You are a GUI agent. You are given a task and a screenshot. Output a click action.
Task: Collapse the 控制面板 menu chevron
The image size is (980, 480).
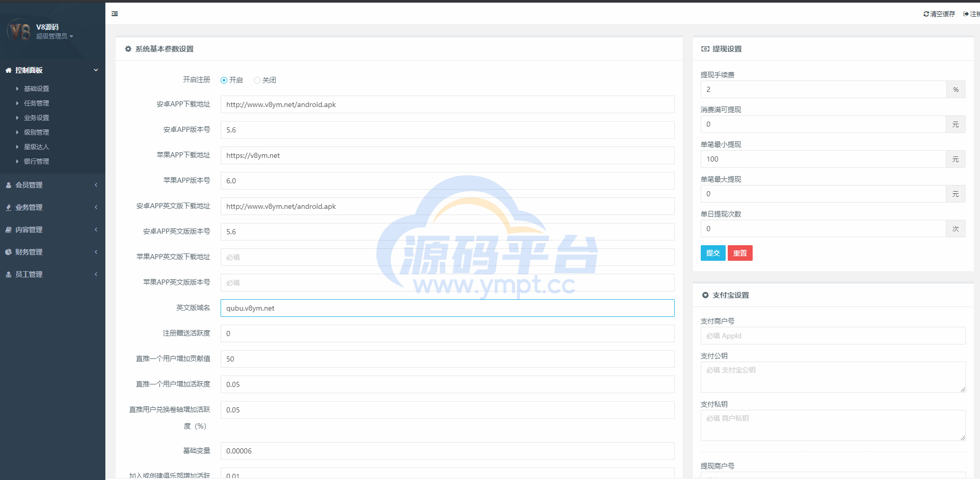[96, 70]
